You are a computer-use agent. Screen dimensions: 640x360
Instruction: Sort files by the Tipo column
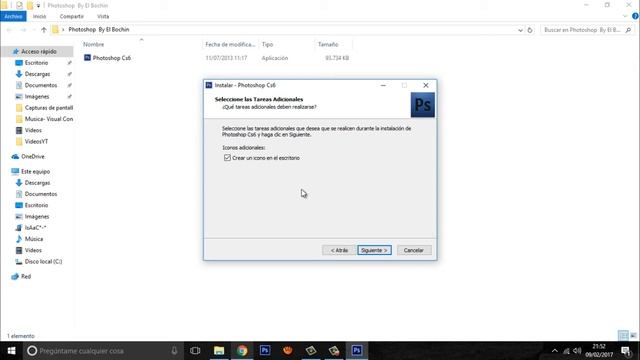point(267,44)
